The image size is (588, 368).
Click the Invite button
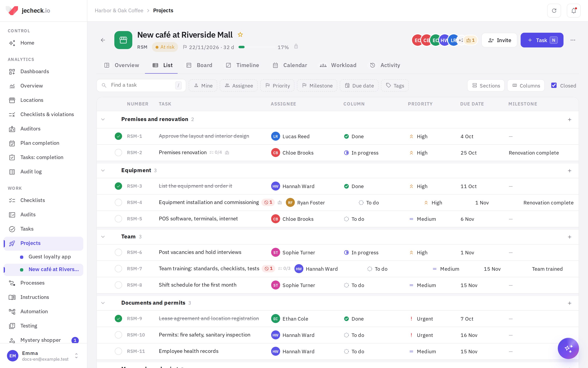pos(499,40)
